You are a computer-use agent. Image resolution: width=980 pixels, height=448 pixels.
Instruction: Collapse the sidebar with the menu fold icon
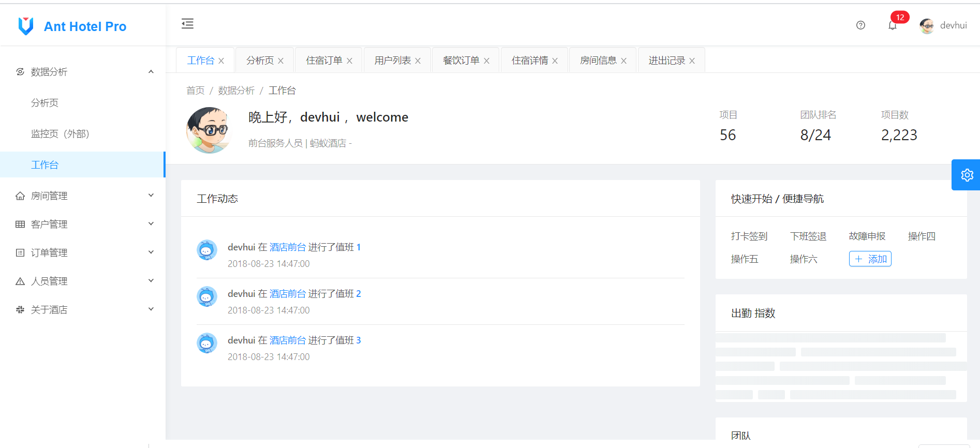point(187,23)
